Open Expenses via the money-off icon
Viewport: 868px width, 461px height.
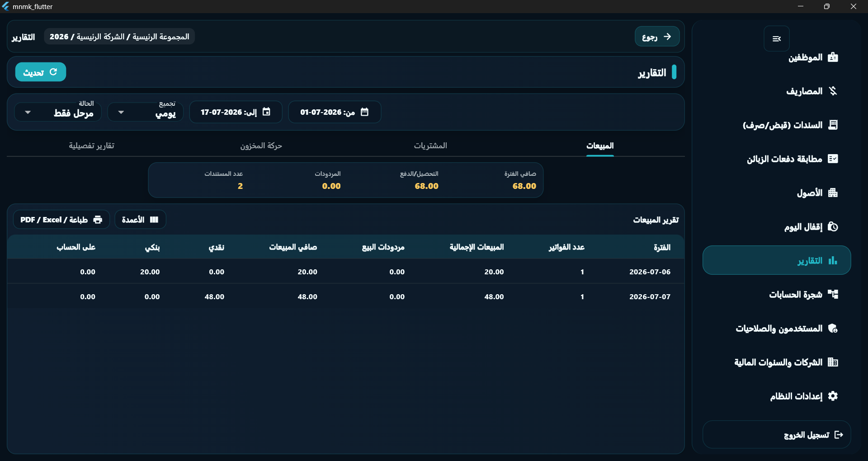(833, 91)
